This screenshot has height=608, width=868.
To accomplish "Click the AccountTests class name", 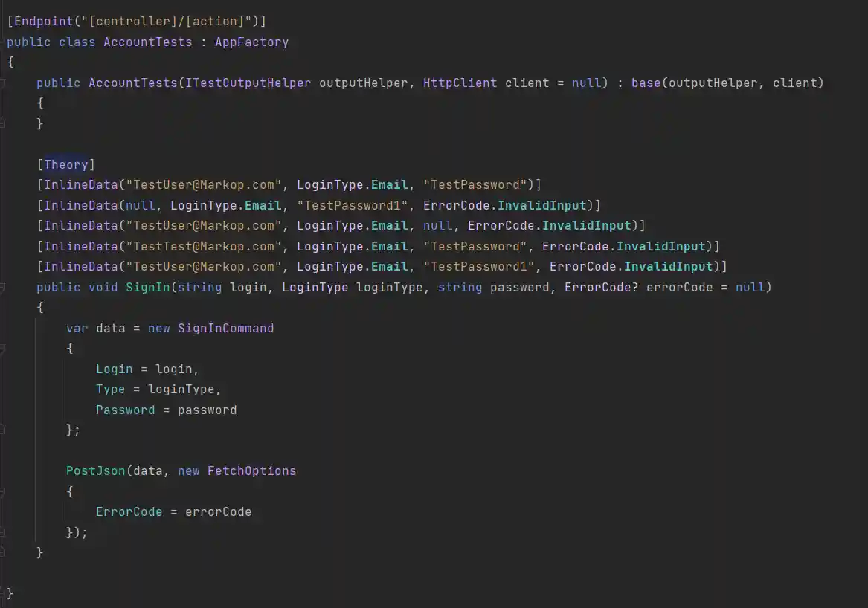I will (x=147, y=42).
